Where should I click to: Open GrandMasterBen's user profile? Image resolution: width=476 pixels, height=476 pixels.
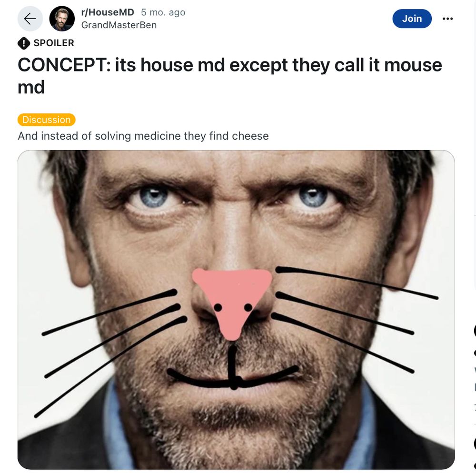tap(119, 25)
